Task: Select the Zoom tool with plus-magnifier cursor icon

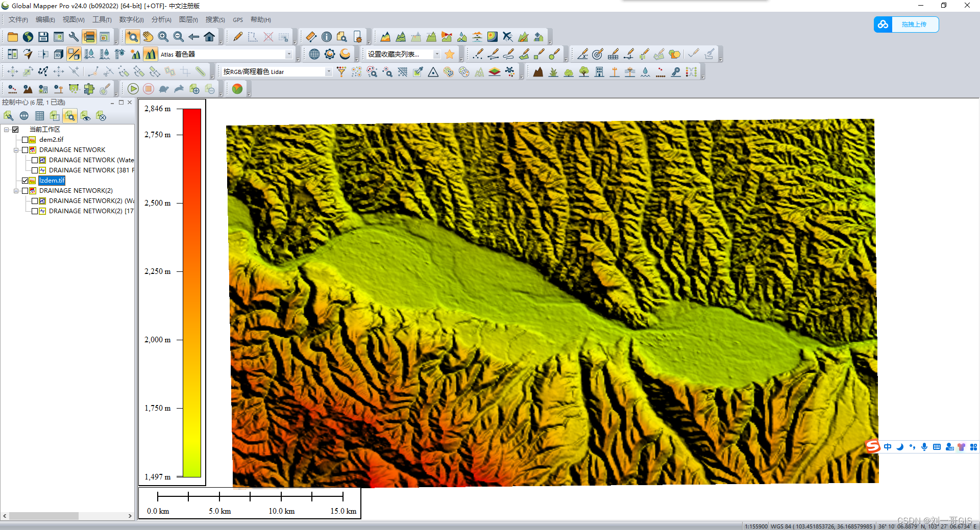Action: click(x=133, y=37)
